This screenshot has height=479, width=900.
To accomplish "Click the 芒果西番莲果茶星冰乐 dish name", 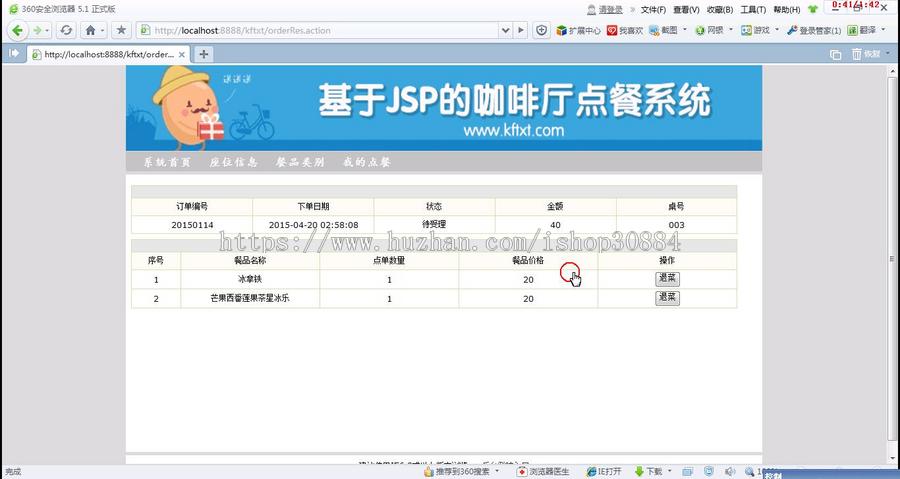I will coord(250,298).
